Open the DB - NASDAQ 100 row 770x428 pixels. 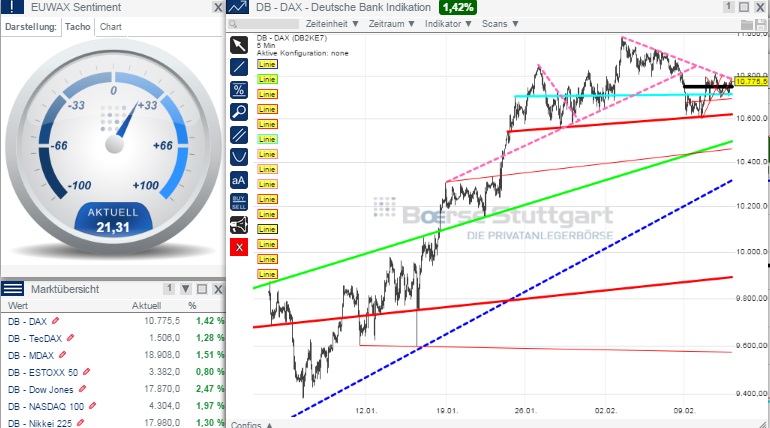click(x=113, y=406)
